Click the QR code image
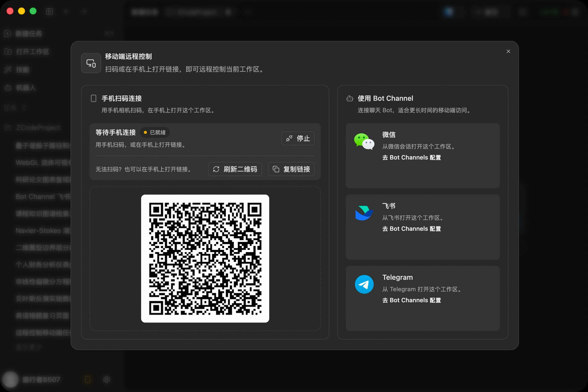This screenshot has width=588, height=392. (205, 258)
